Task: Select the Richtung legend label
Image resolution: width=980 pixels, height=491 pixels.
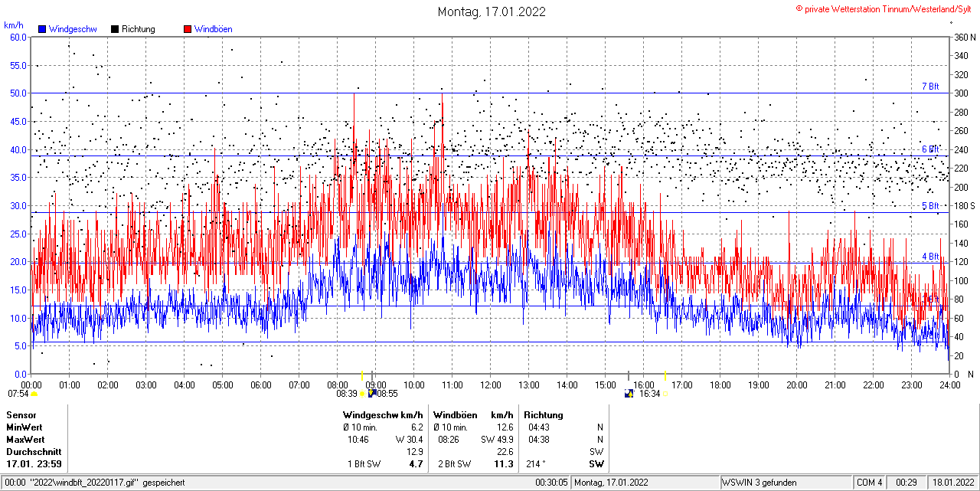Action: tap(139, 29)
